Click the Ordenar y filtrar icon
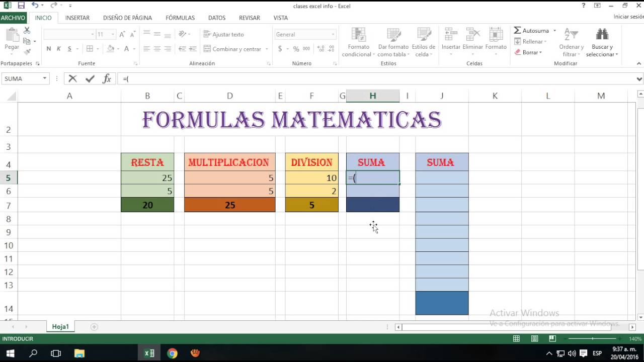The height and width of the screenshot is (362, 644). tap(571, 35)
